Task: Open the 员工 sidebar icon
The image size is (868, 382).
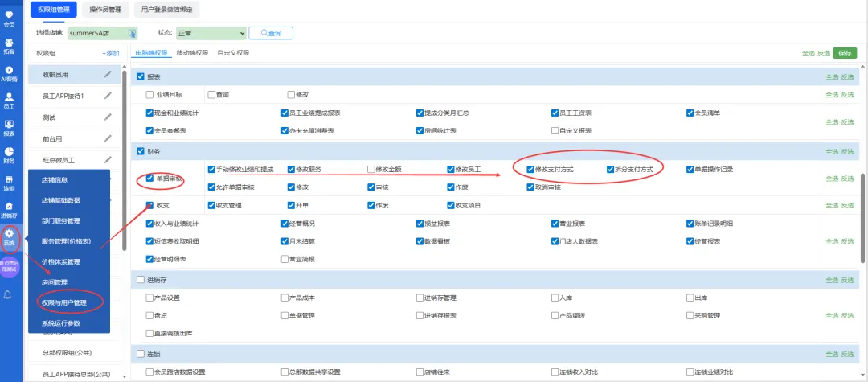Action: click(x=9, y=101)
